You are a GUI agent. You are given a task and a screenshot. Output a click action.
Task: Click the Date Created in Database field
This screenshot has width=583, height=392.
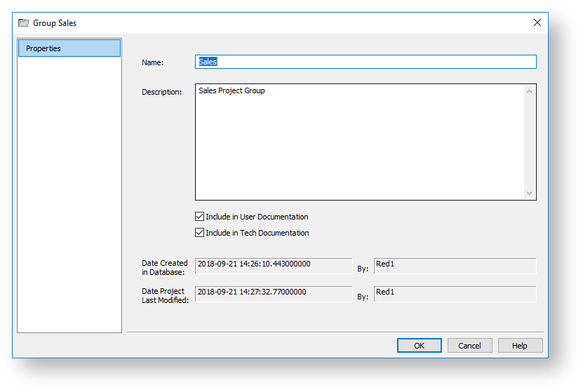tap(273, 265)
